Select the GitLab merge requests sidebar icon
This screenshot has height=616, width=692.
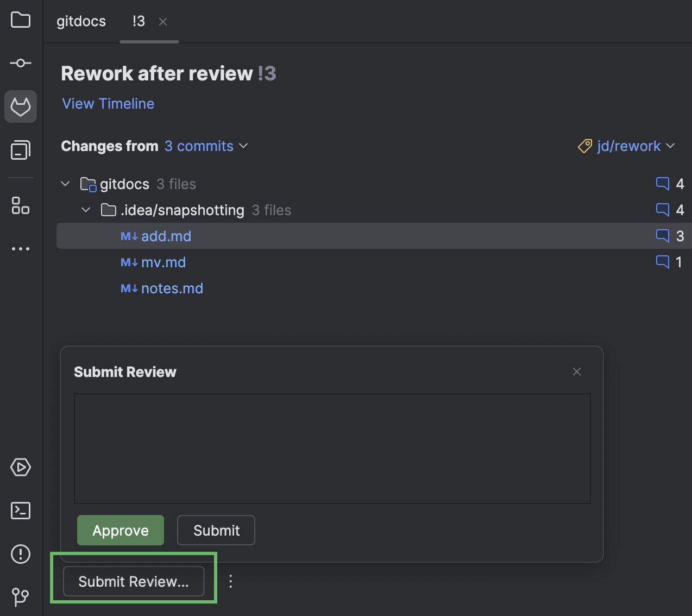[x=20, y=106]
